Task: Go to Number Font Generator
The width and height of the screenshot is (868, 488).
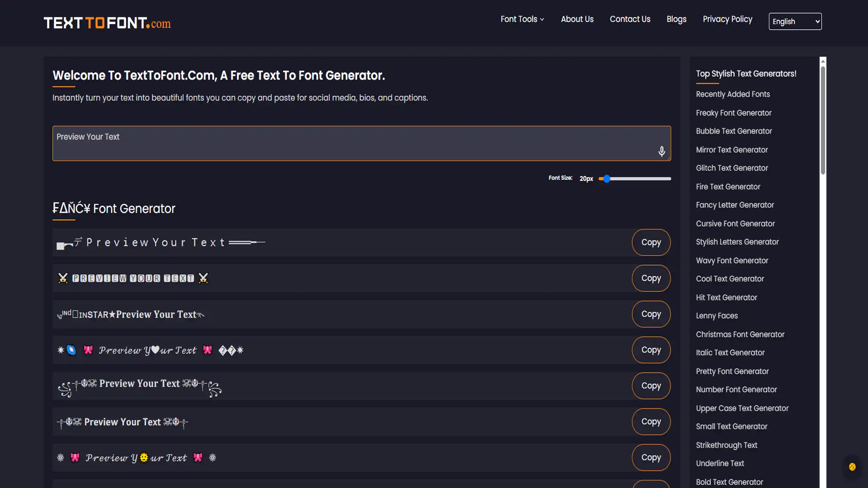Action: point(736,390)
